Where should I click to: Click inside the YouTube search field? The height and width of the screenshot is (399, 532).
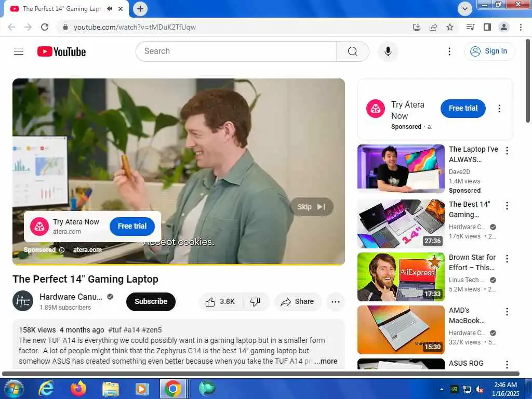click(236, 51)
